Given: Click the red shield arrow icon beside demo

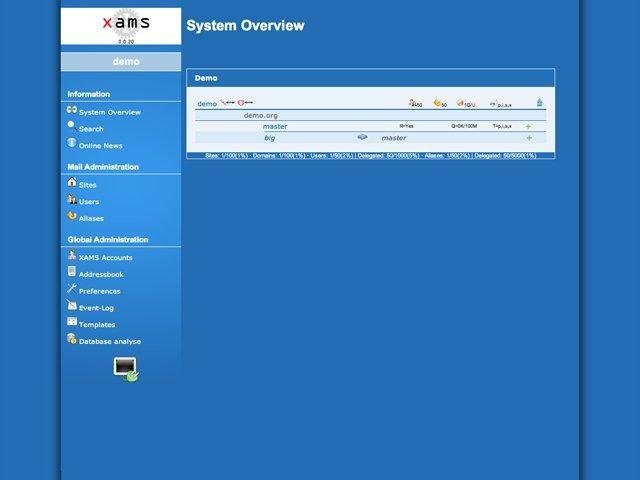Looking at the screenshot, I should (x=245, y=102).
